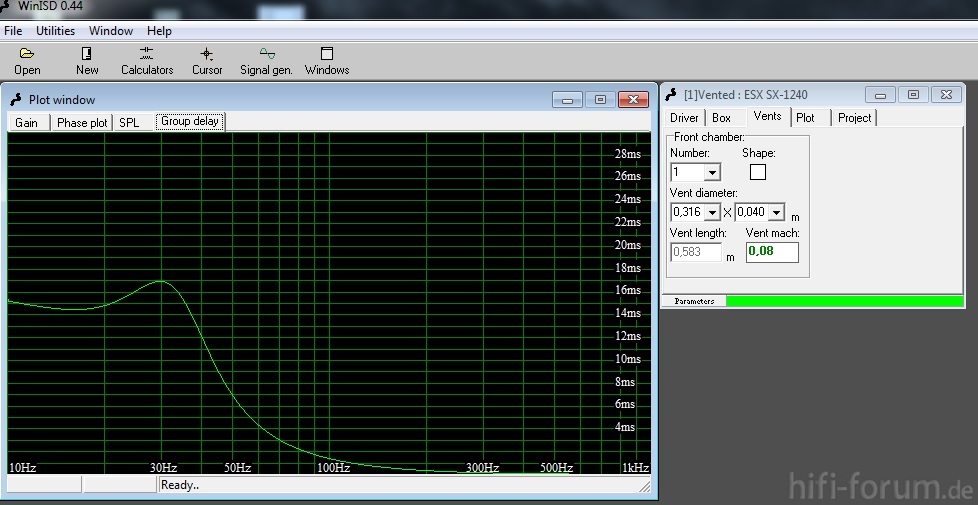978x505 pixels.
Task: Open the Windows toolbar icon
Action: click(x=327, y=54)
